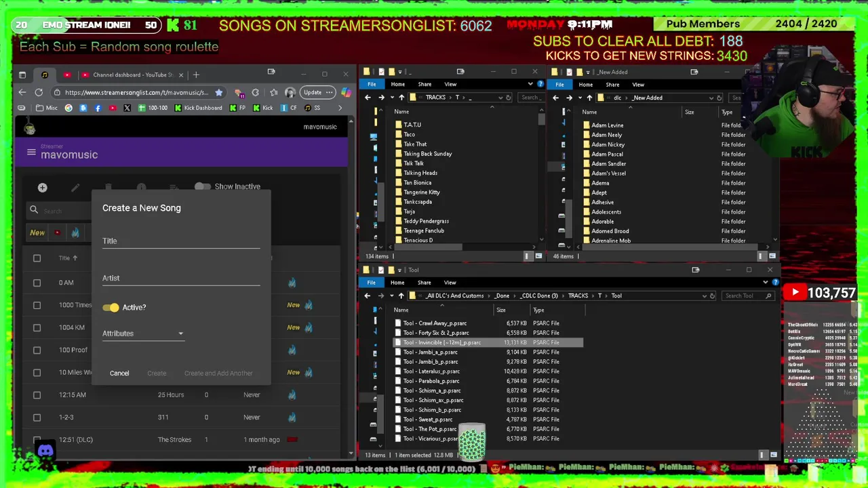
Task: Click the Discord icon at bottom left
Action: (x=45, y=451)
